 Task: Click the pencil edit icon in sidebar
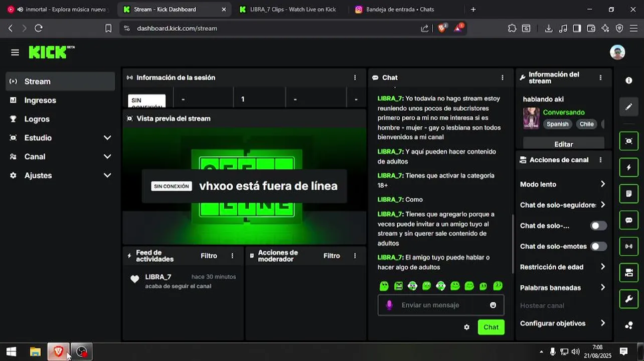629,107
